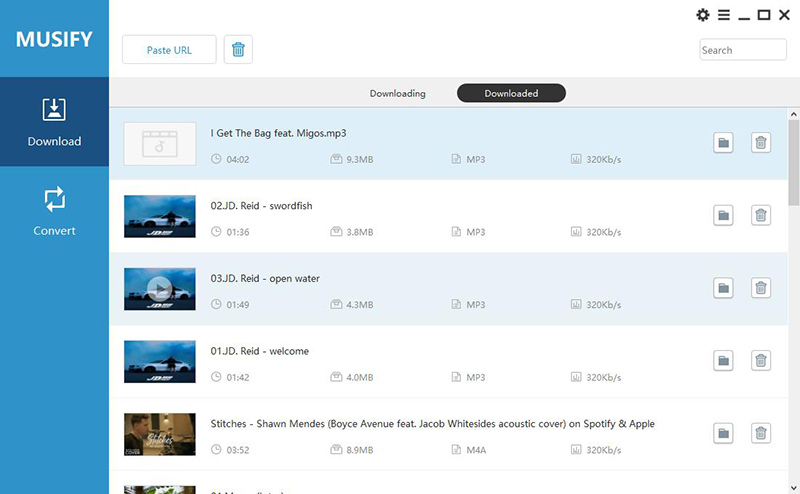
Task: Click the list scrollbar thumb
Action: coord(793,163)
